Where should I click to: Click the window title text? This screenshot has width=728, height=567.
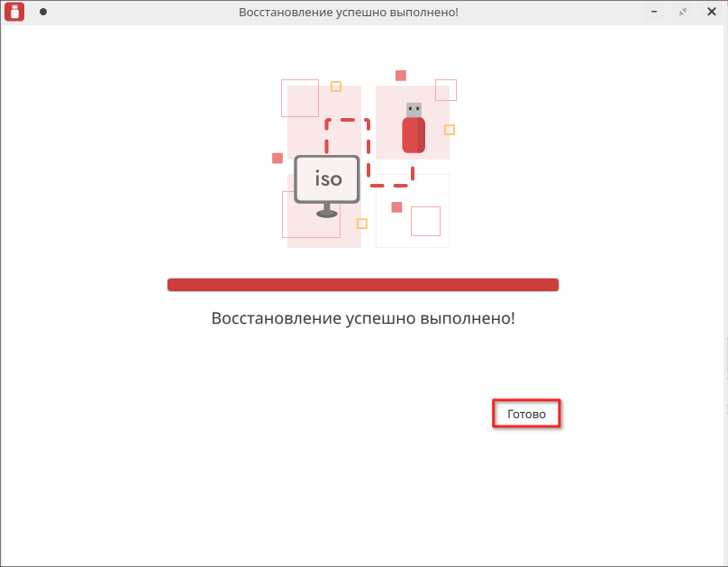(348, 12)
